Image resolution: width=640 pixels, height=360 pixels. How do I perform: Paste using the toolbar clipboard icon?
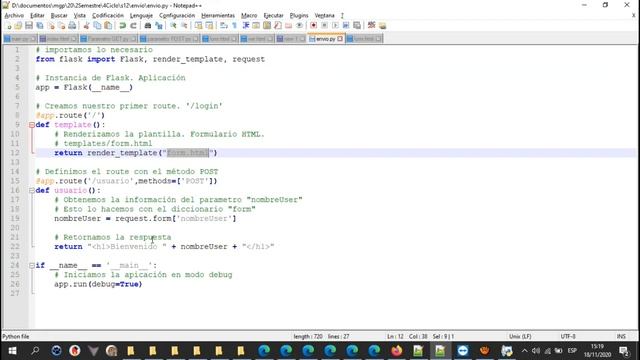coord(108,26)
